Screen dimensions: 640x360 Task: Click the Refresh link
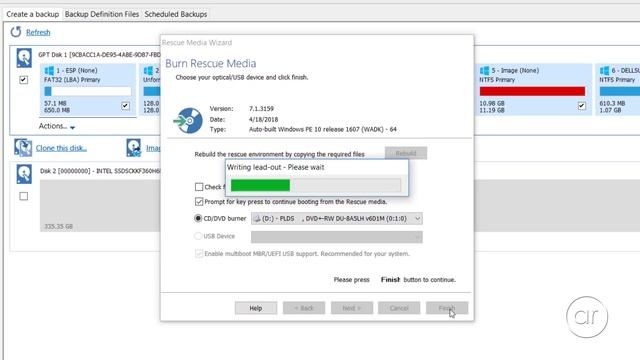click(38, 32)
